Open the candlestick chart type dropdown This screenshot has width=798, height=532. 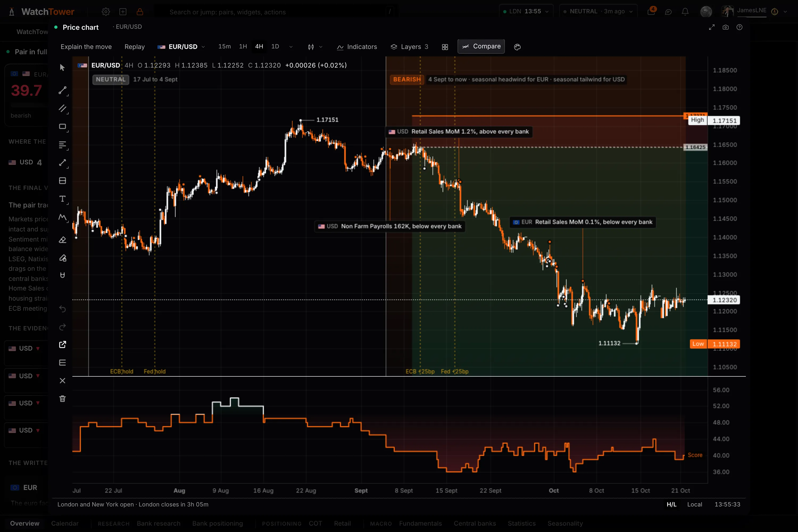coord(315,47)
